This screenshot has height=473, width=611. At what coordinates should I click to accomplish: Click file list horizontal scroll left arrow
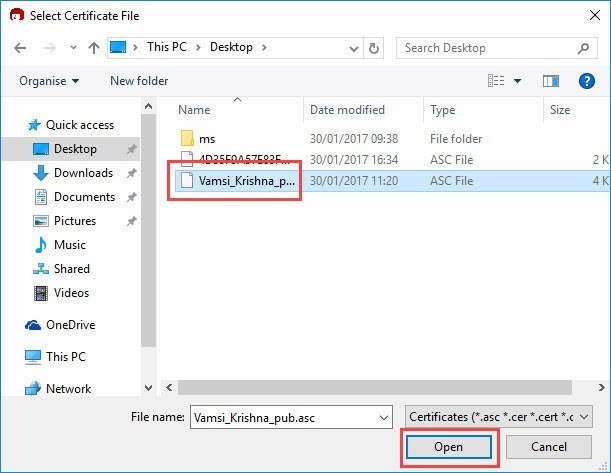pyautogui.click(x=169, y=388)
